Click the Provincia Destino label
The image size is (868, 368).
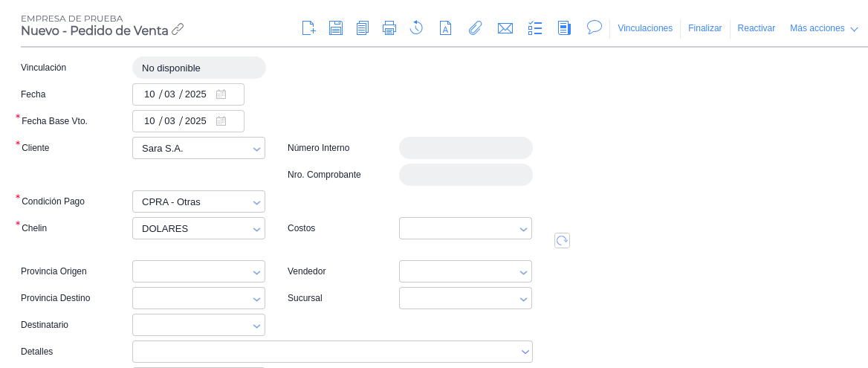tap(55, 297)
